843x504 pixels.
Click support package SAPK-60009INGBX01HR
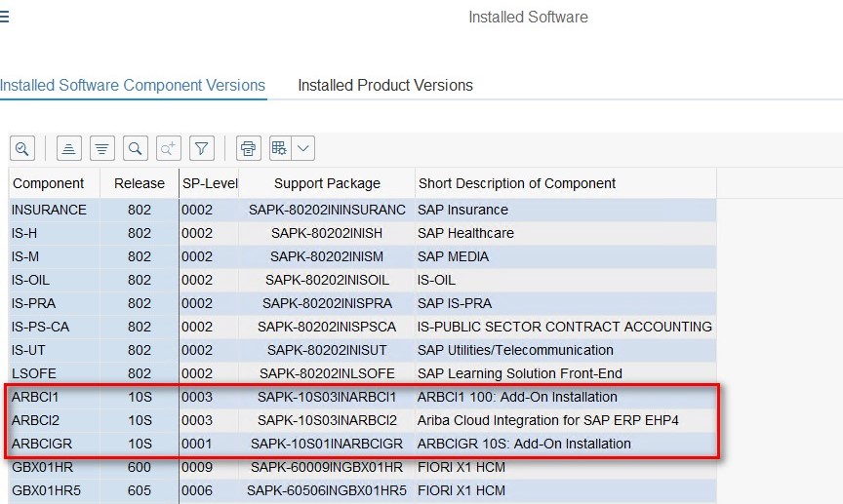click(327, 467)
